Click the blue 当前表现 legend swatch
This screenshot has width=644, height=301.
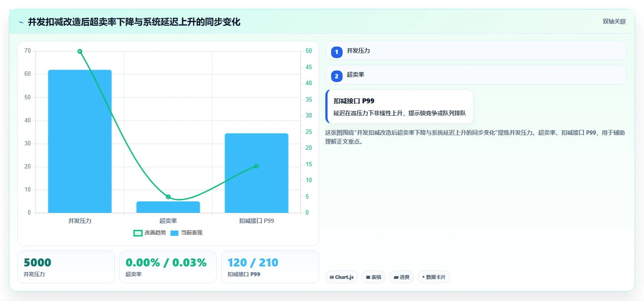[174, 233]
